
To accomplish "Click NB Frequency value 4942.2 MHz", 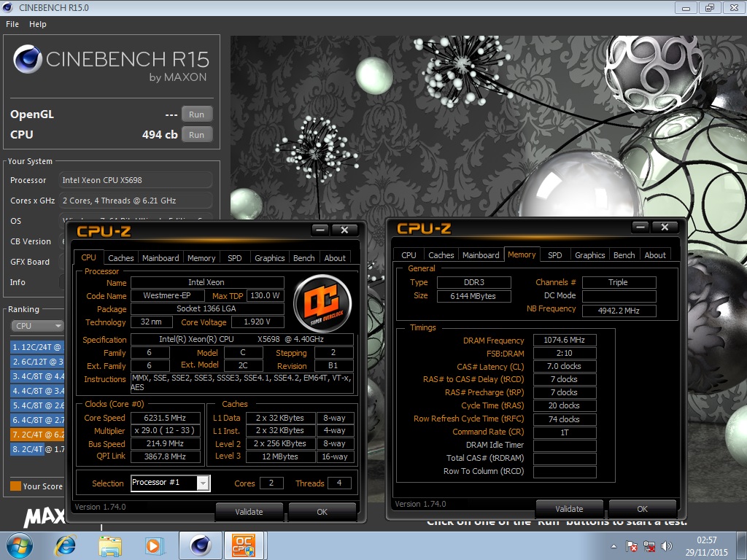I will (619, 311).
